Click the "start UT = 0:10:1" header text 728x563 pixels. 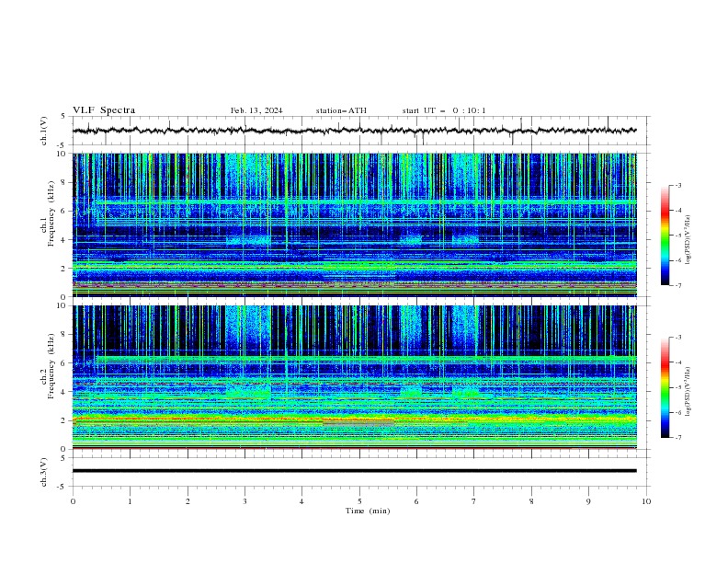[x=444, y=110]
